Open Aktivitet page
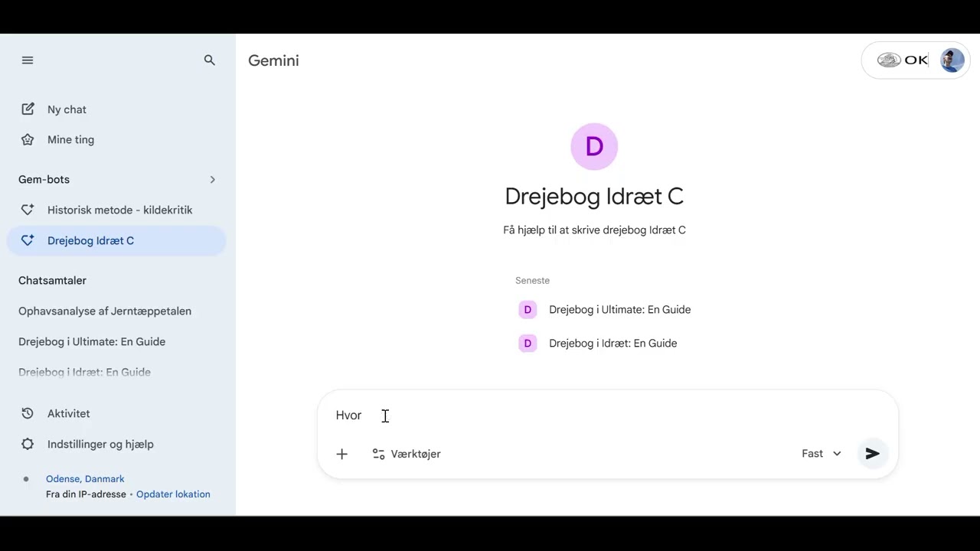980x551 pixels. click(x=68, y=413)
